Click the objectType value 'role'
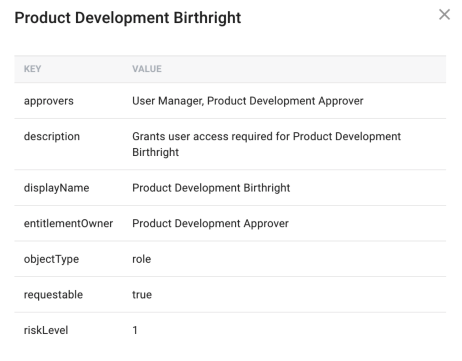 point(142,259)
